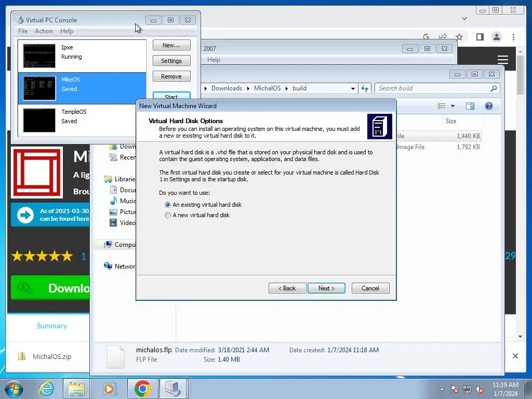The width and height of the screenshot is (532, 399).
Task: Click the Chrome side panel icon
Action: (x=480, y=37)
